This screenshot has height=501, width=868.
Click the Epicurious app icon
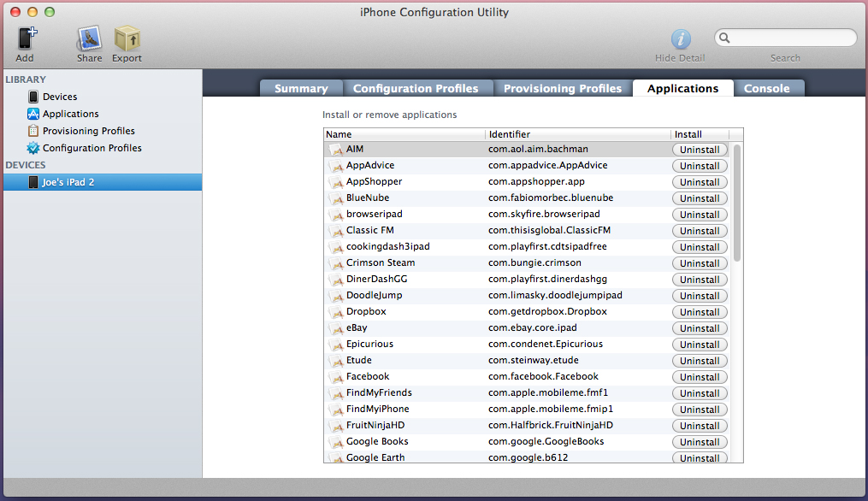pyautogui.click(x=335, y=345)
